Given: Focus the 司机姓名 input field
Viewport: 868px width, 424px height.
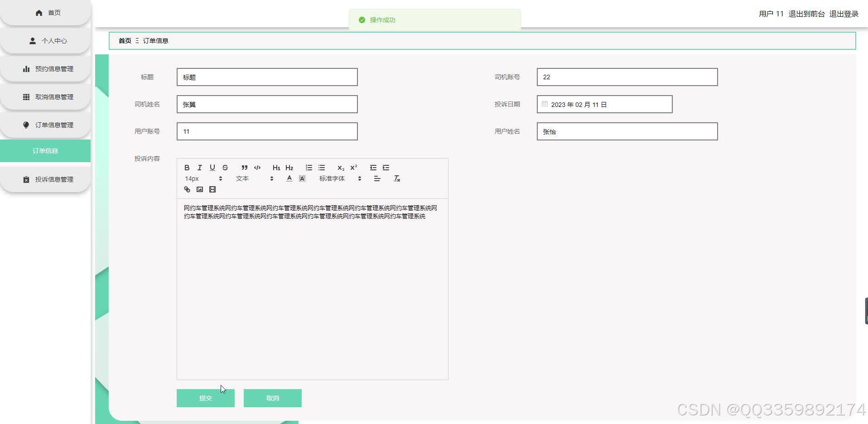Looking at the screenshot, I should point(267,104).
